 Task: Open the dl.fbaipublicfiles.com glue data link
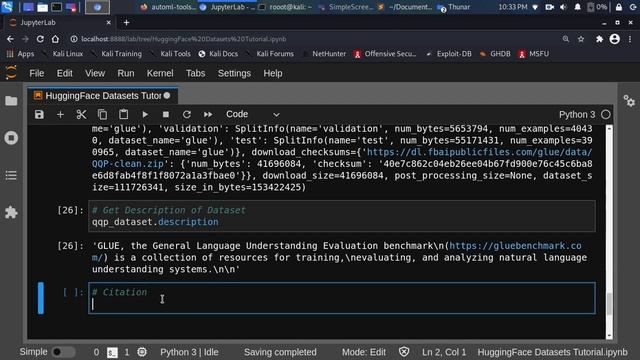pos(480,152)
